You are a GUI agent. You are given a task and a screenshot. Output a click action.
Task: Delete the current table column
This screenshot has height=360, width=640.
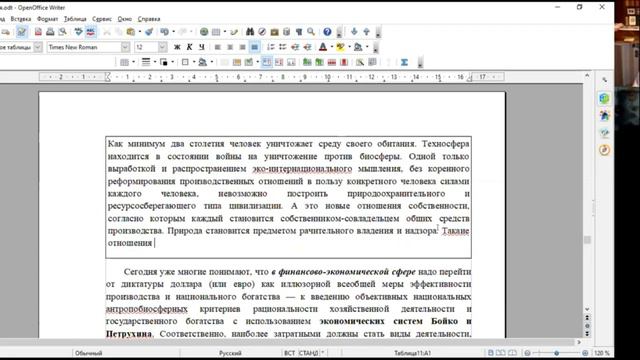(344, 62)
